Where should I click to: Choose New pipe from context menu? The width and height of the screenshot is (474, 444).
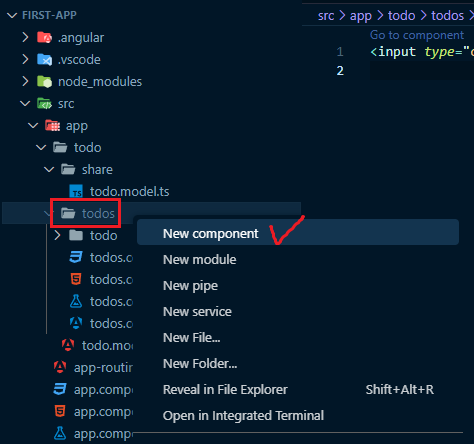298,285
